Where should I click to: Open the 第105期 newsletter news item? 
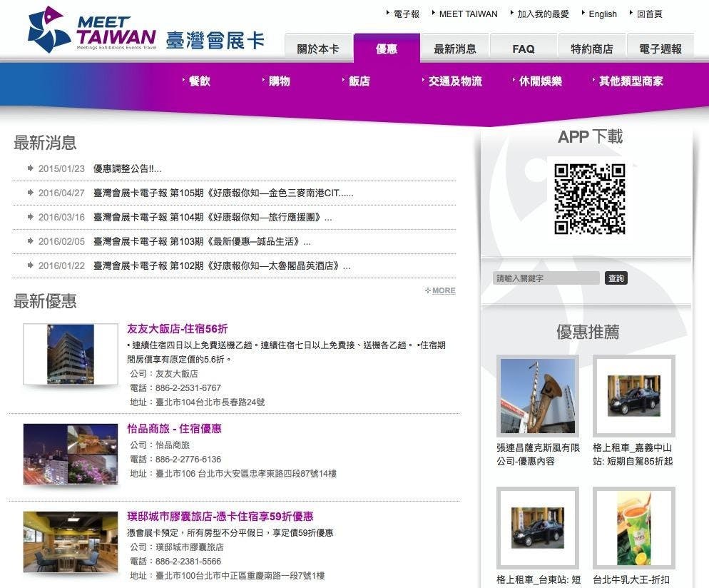(223, 193)
